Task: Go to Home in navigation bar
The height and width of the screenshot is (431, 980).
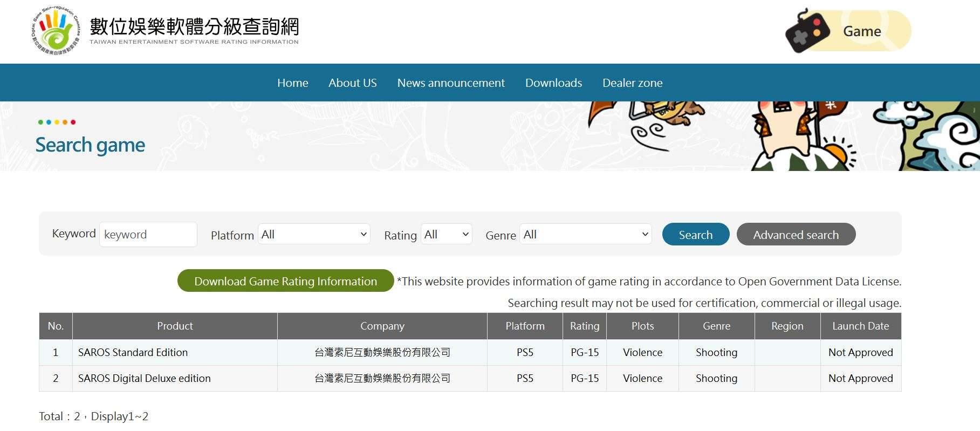Action: 293,83
